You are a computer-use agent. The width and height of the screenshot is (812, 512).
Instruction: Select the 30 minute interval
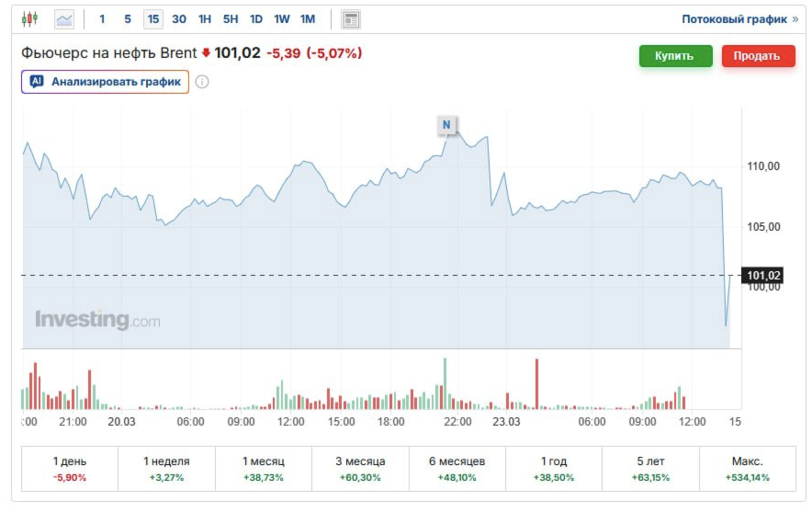coord(179,19)
